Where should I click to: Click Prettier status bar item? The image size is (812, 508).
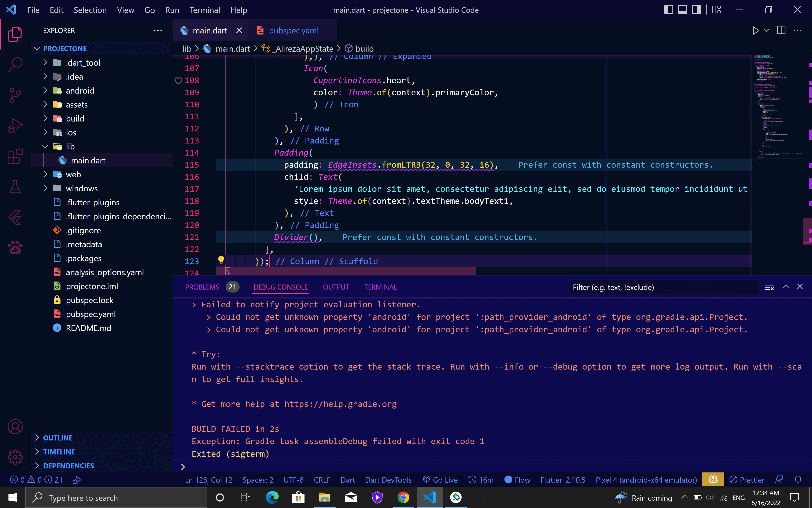click(x=747, y=480)
